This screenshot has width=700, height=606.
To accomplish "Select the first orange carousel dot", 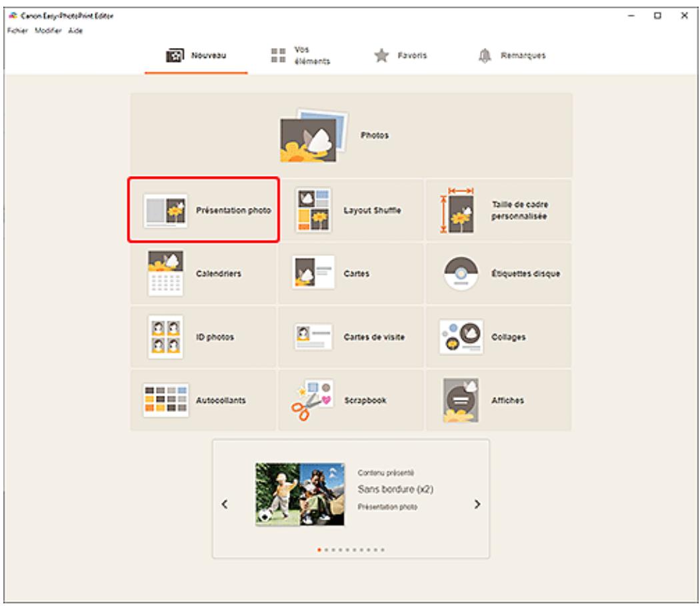I will coord(319,550).
